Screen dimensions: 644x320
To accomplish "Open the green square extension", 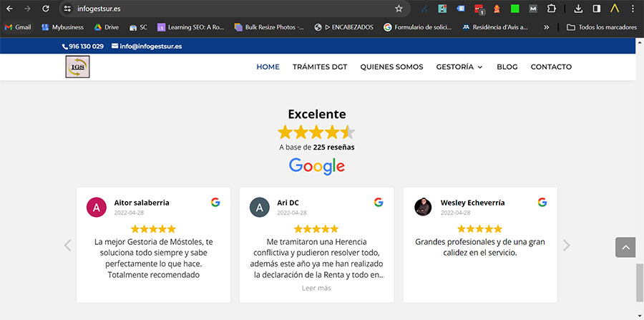I will click(514, 9).
